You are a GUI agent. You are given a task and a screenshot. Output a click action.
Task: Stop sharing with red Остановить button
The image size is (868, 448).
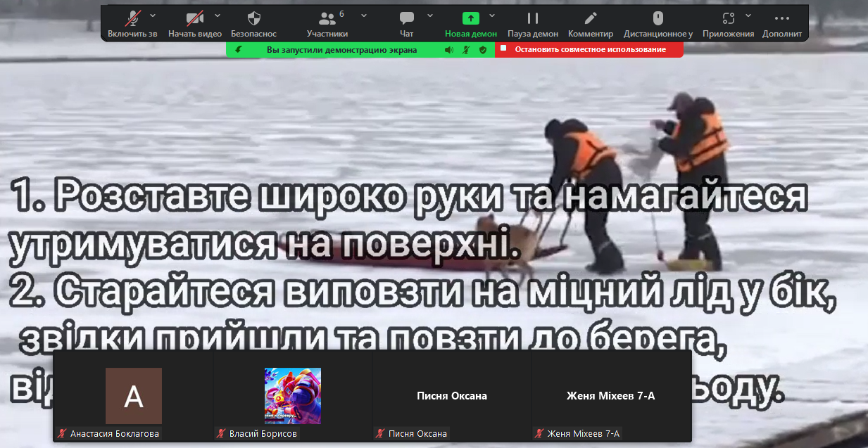pos(589,49)
